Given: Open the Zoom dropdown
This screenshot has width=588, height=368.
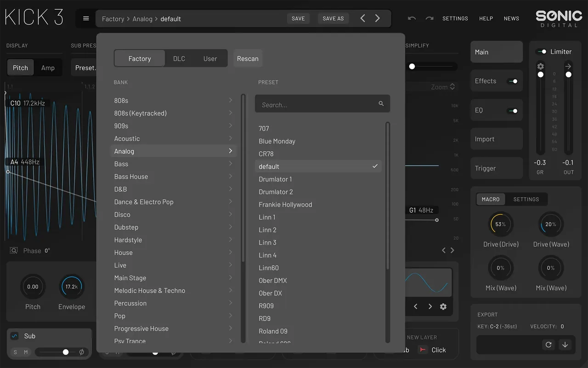Looking at the screenshot, I should coord(443,87).
